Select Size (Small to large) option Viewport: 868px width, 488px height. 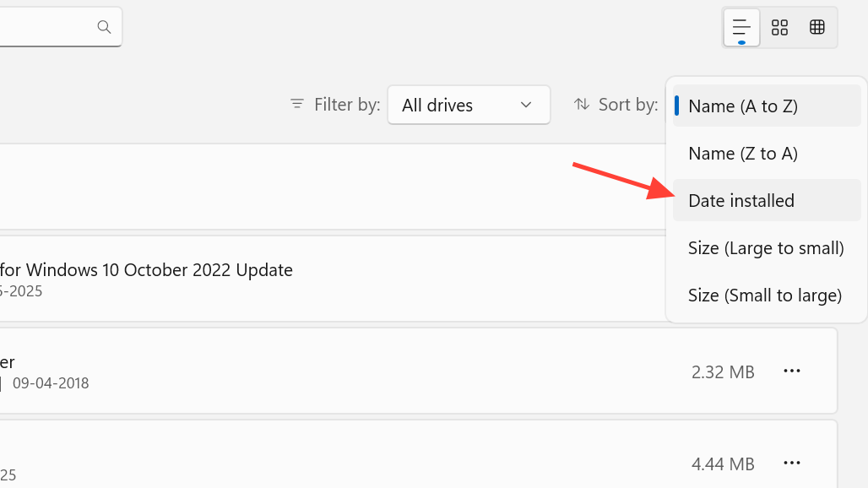tap(766, 296)
